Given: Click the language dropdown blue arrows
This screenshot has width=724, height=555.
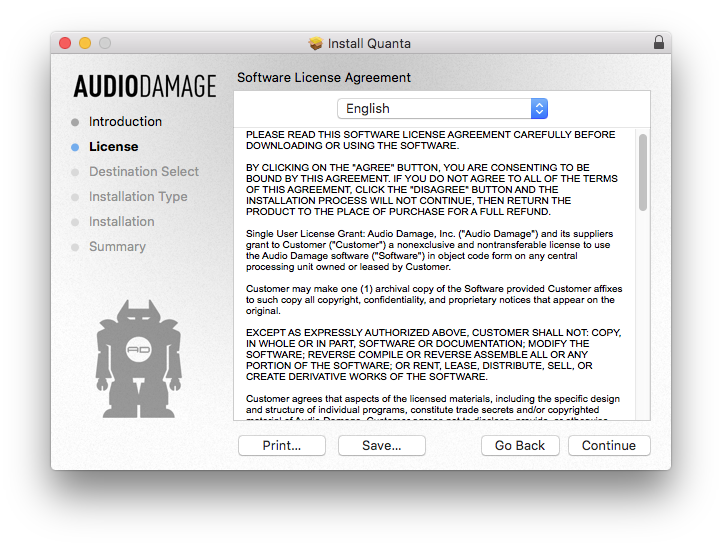Looking at the screenshot, I should pyautogui.click(x=539, y=109).
